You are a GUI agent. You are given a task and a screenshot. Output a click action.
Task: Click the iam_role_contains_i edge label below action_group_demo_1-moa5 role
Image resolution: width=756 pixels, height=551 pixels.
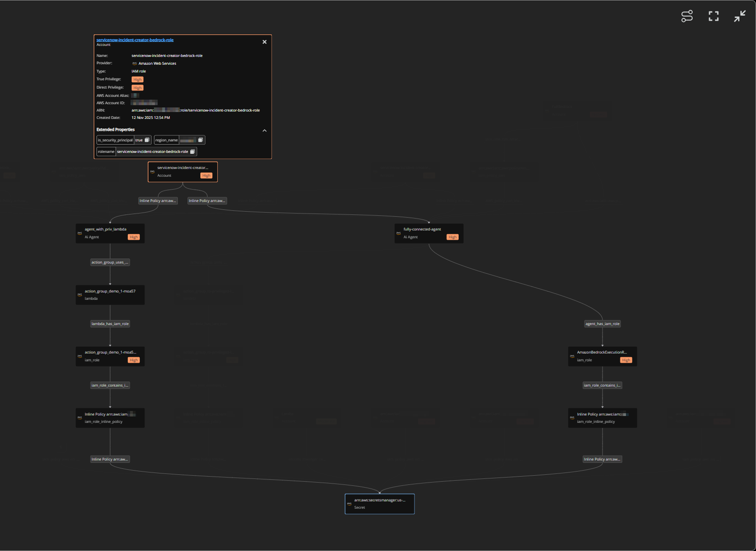coord(110,385)
